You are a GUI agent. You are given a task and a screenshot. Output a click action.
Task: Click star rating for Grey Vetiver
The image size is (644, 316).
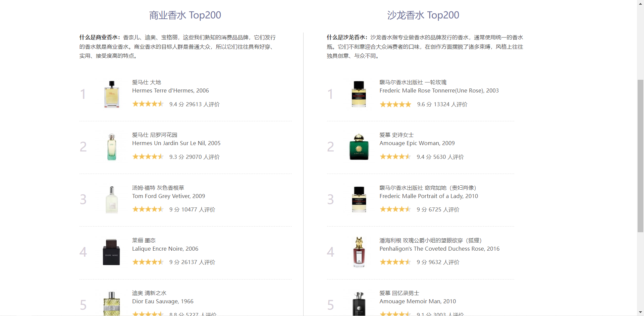pyautogui.click(x=148, y=209)
